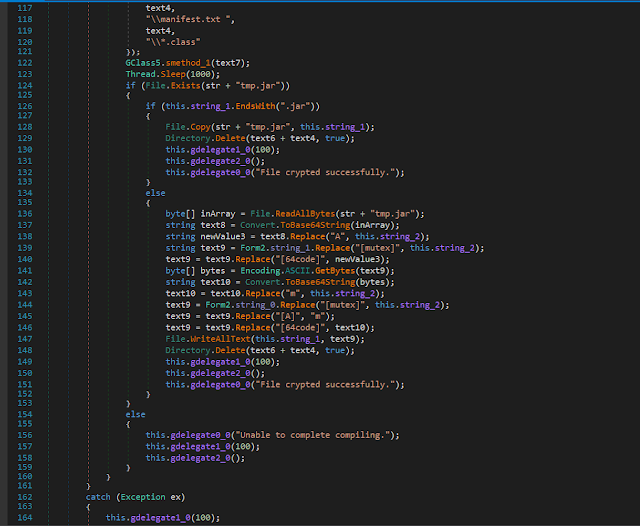
Task: Click File.Exists on line 124
Action: [x=173, y=86]
